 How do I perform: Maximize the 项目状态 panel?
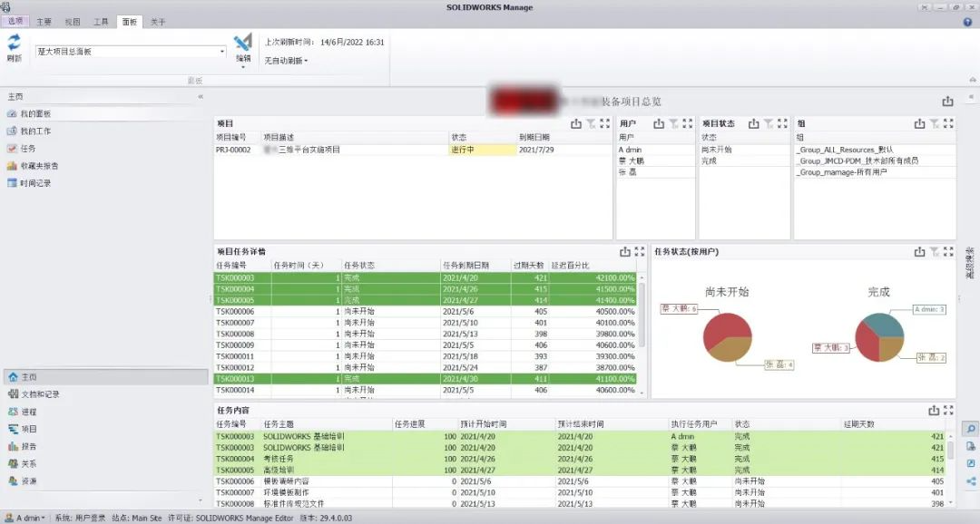click(782, 123)
